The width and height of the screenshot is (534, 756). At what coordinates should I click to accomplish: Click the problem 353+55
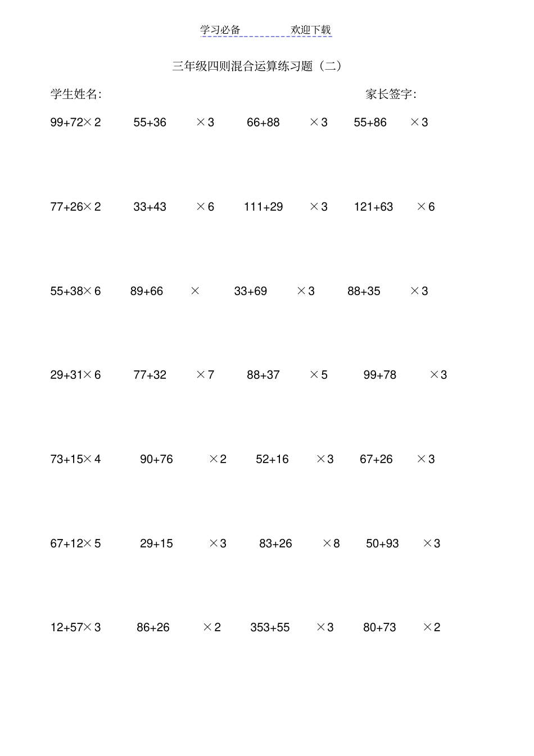270,627
